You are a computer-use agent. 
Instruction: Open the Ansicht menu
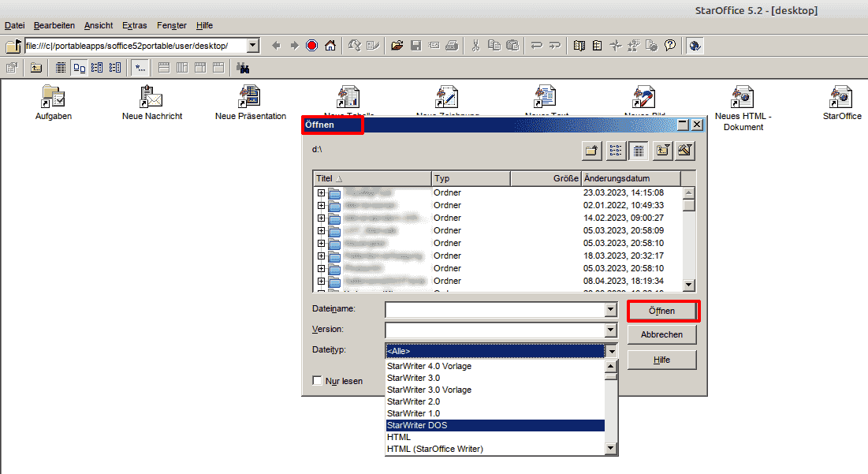99,25
